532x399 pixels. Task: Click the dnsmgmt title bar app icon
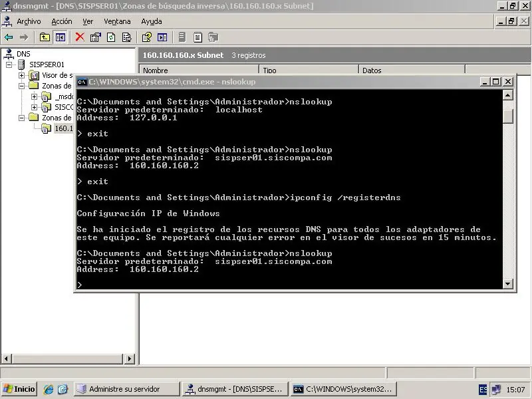pyautogui.click(x=6, y=6)
